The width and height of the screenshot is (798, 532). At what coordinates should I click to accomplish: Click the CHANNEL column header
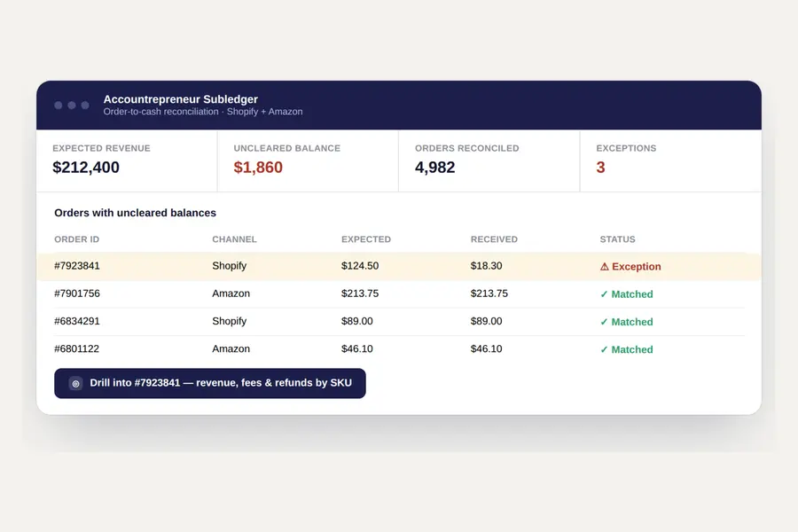(234, 239)
